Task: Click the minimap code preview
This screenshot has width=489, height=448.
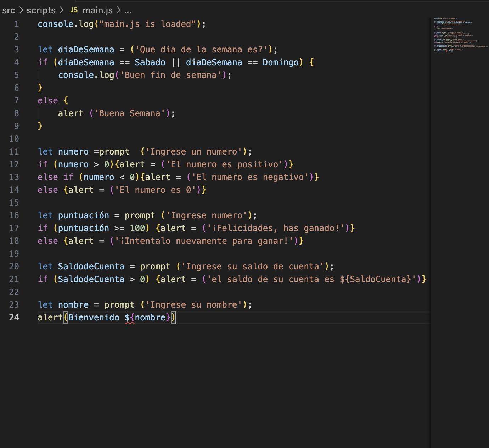Action: [460, 35]
